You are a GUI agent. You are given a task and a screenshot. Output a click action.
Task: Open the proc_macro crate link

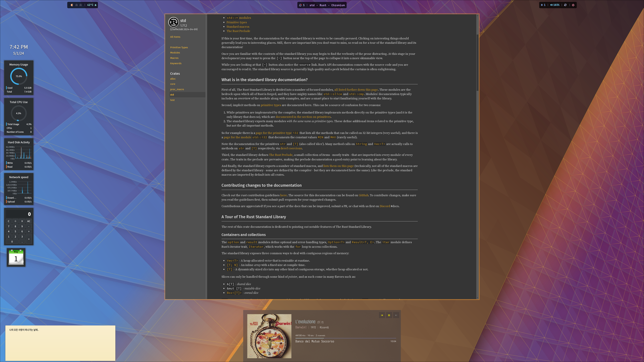pyautogui.click(x=177, y=89)
